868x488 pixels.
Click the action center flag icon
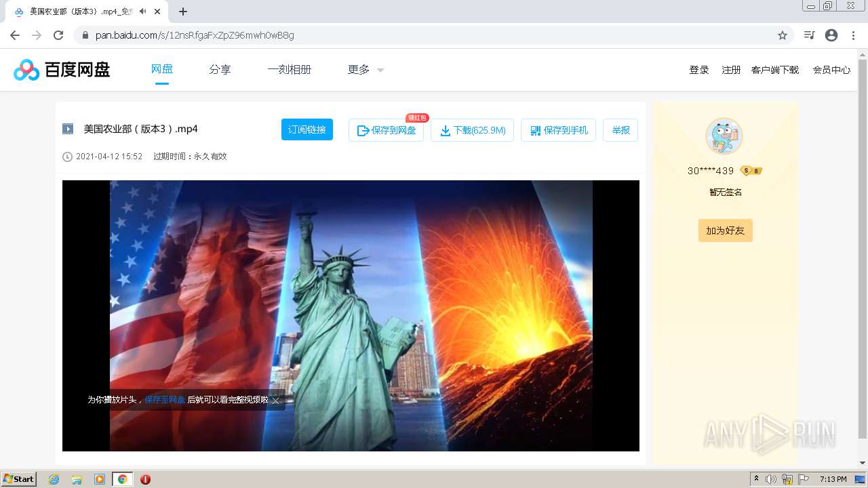[x=804, y=479]
